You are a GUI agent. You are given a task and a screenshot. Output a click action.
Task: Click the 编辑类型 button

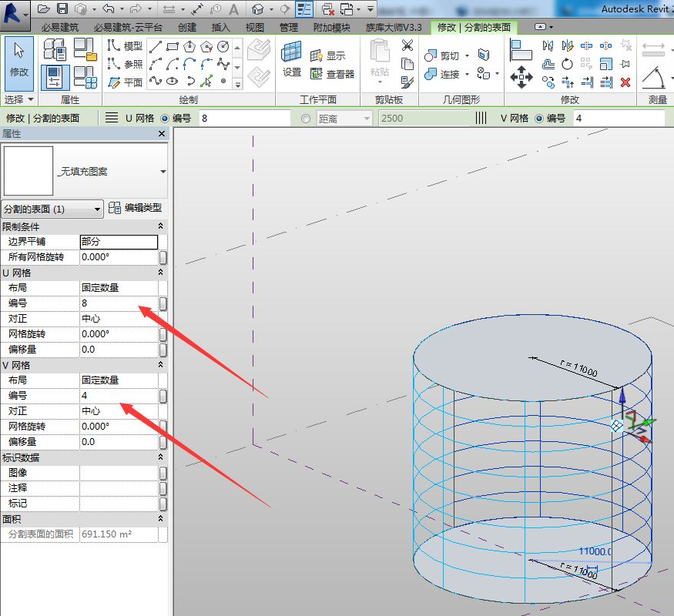click(136, 208)
